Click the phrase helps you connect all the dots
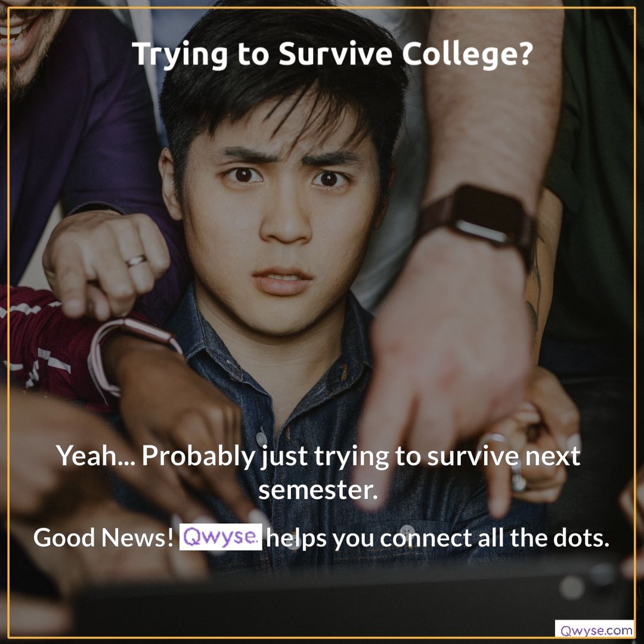Image resolution: width=644 pixels, height=644 pixels. click(438, 538)
